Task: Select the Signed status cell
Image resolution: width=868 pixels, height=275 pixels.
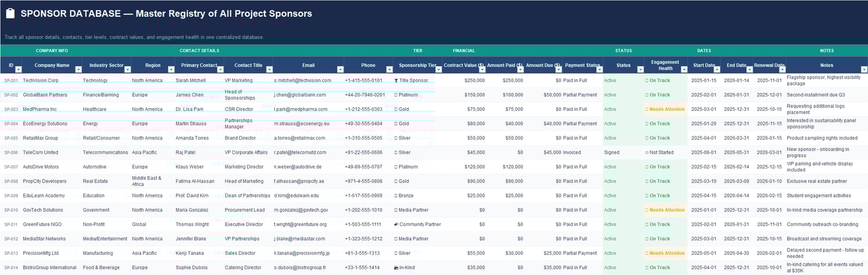Action: [x=623, y=153]
